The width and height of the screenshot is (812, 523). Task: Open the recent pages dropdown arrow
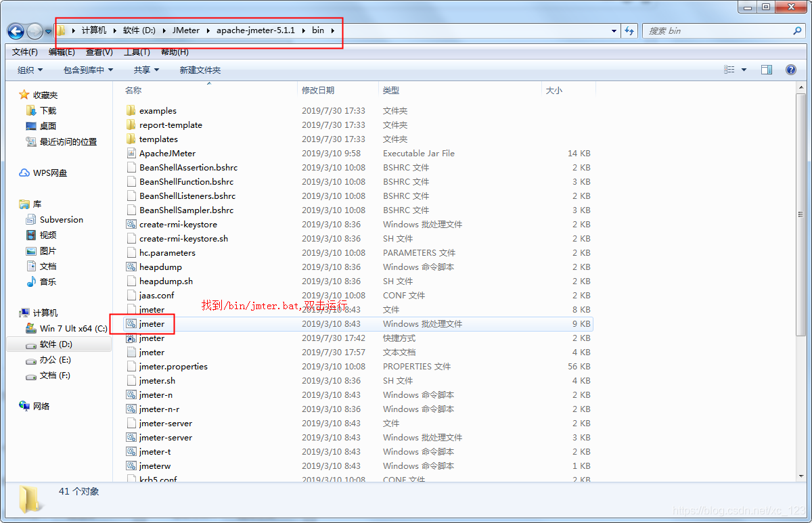(49, 31)
